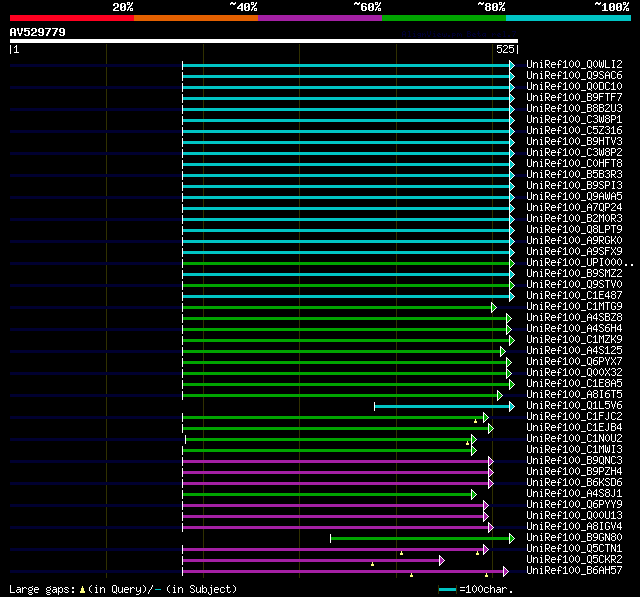Select subject UniRef100_A7QP24

point(574,208)
